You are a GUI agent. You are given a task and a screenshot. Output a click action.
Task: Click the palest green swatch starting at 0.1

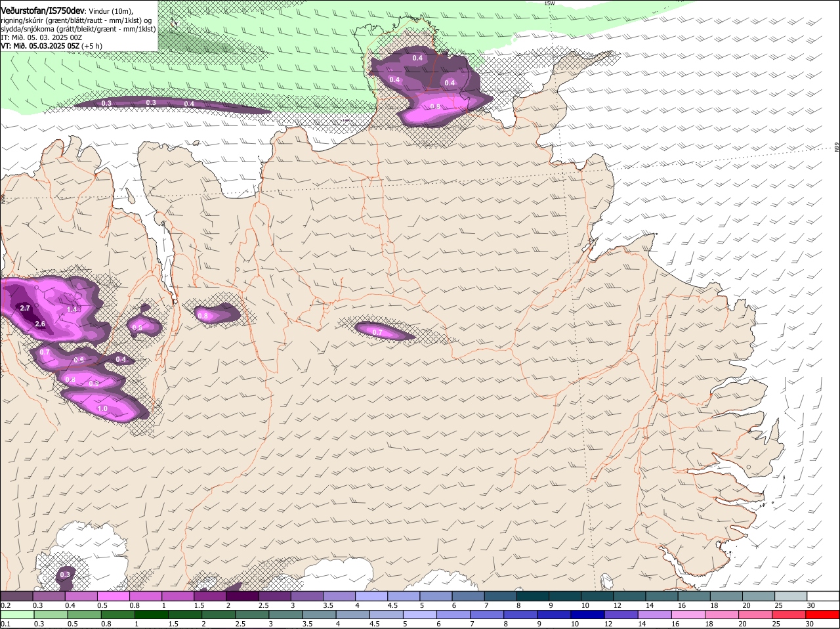pyautogui.click(x=16, y=615)
